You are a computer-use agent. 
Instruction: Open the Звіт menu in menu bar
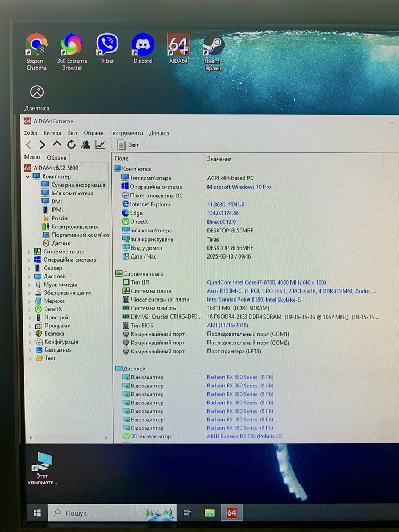(x=72, y=133)
